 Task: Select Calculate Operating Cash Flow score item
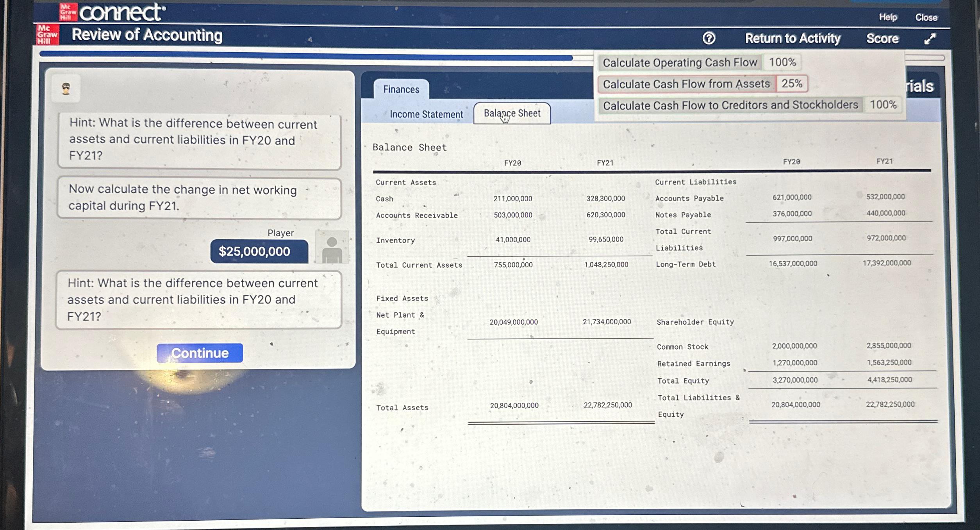(680, 62)
